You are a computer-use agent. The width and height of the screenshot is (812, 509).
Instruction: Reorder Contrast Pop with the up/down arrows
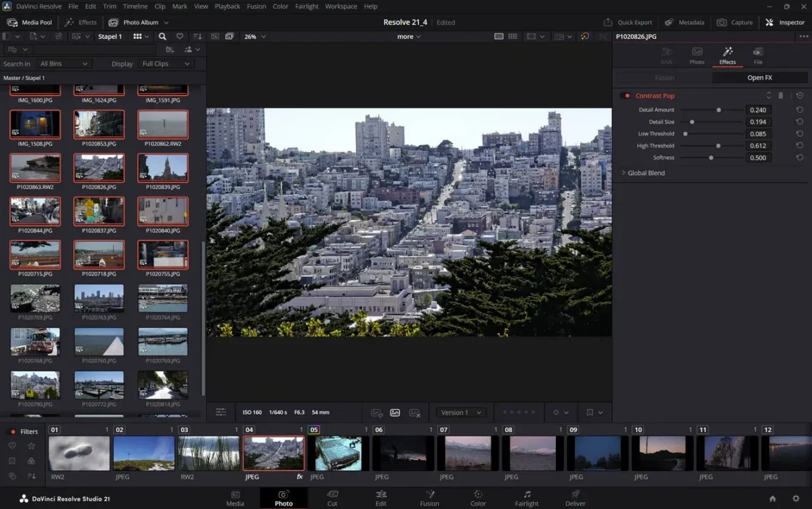tap(768, 95)
